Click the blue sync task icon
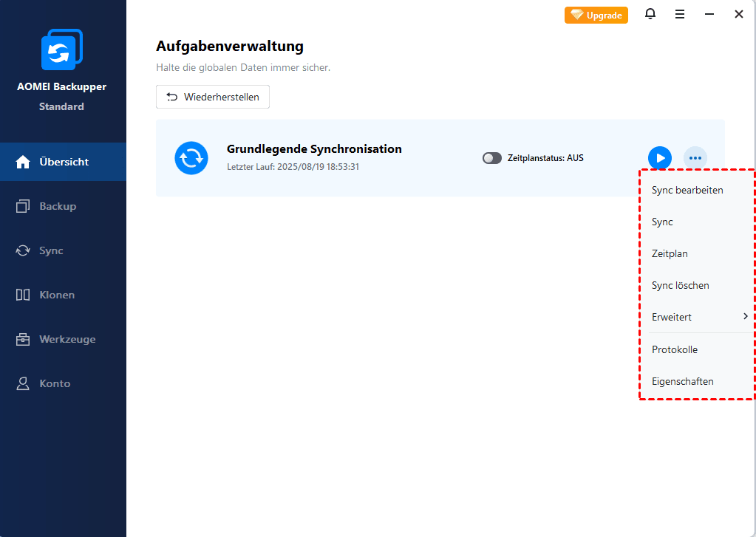The width and height of the screenshot is (756, 537). pos(191,158)
